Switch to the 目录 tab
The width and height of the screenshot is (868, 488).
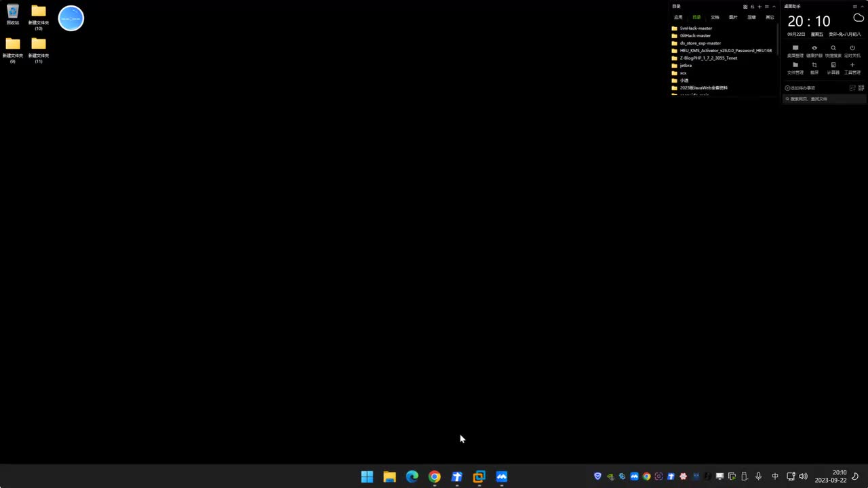click(696, 18)
